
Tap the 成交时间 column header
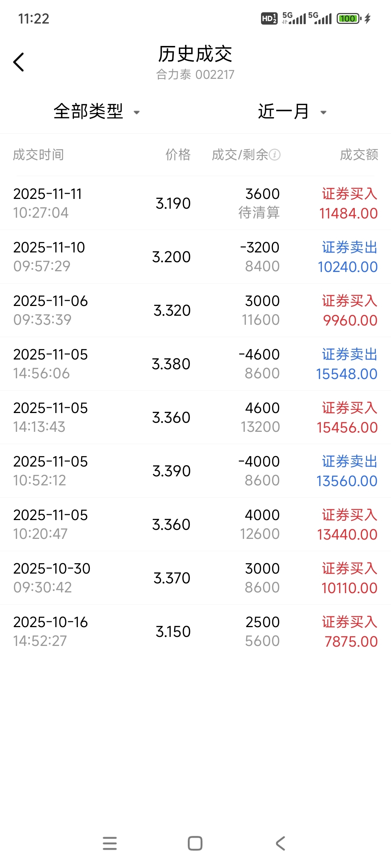point(38,155)
